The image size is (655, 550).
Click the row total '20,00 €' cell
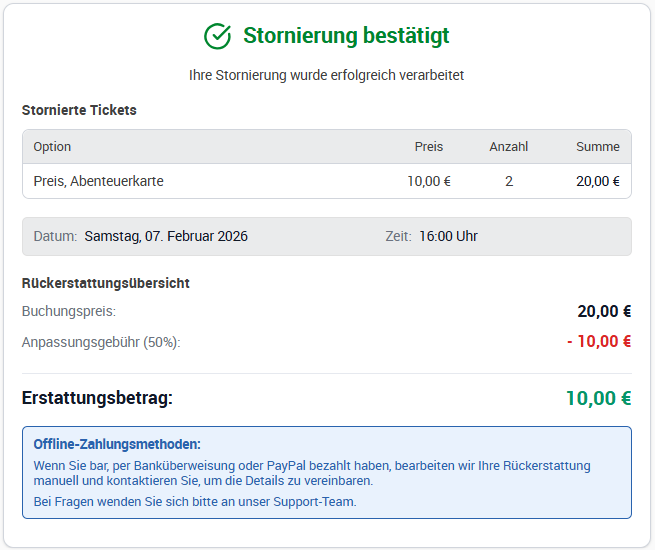click(598, 181)
